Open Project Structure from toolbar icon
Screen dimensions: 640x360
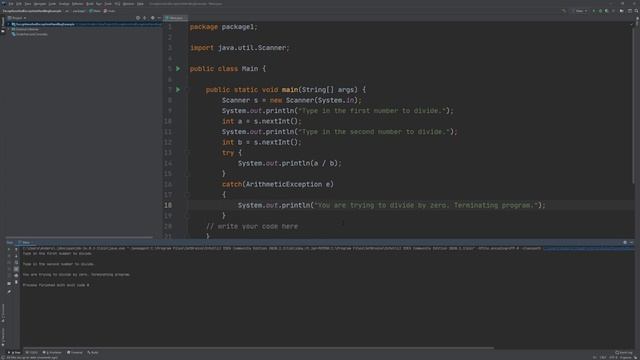tap(622, 11)
